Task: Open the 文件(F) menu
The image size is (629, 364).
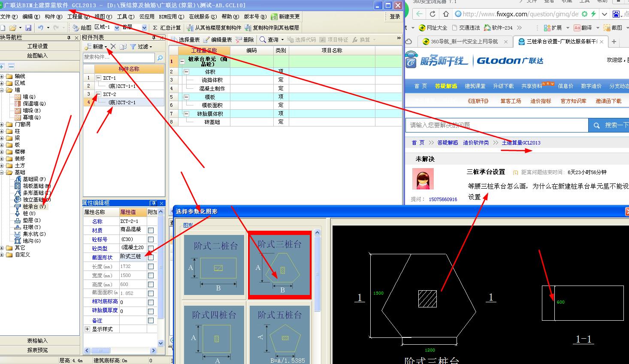Action: [9, 17]
